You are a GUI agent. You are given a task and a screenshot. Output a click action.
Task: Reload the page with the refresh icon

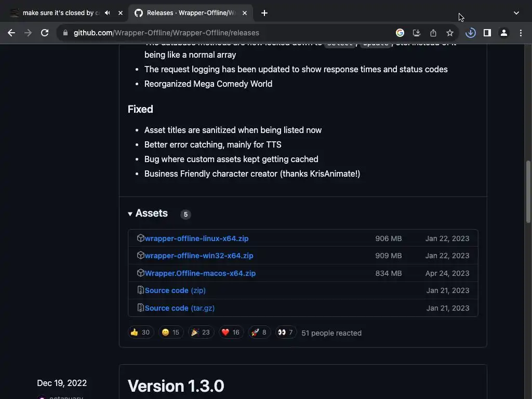45,33
